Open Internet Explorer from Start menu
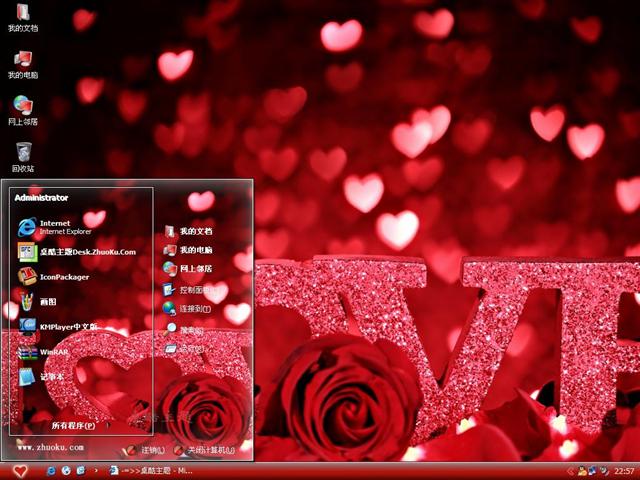Image resolution: width=640 pixels, height=480 pixels. pyautogui.click(x=55, y=227)
